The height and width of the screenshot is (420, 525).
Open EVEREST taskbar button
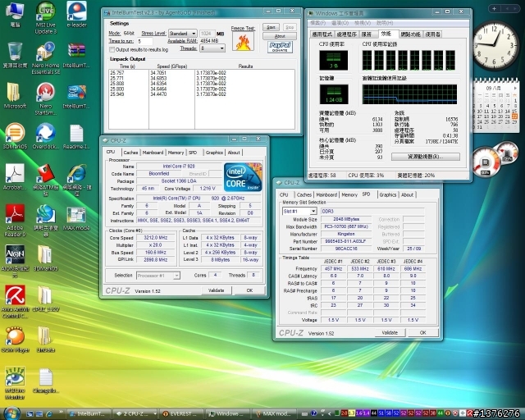click(x=181, y=413)
